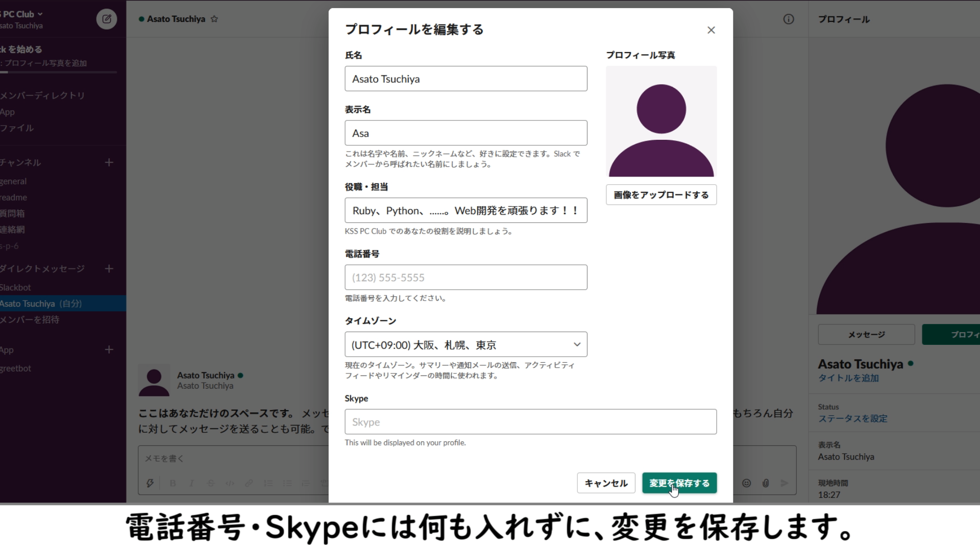Click 変更を保存する save button
Image resolution: width=980 pixels, height=551 pixels.
click(679, 483)
